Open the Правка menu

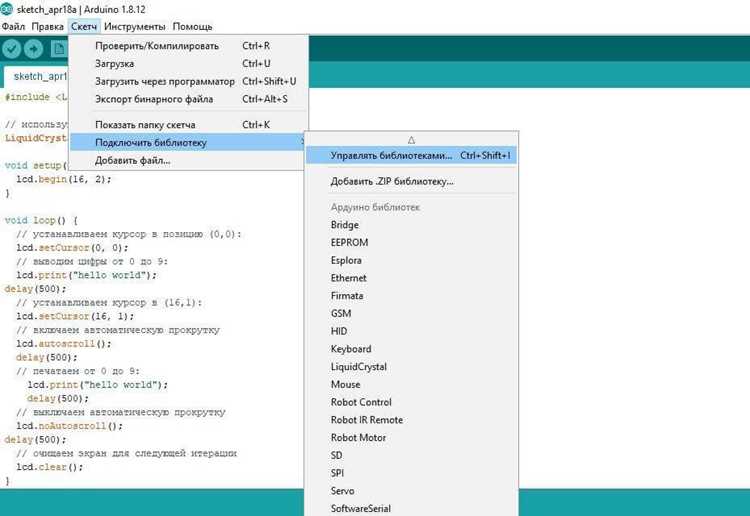(x=47, y=26)
